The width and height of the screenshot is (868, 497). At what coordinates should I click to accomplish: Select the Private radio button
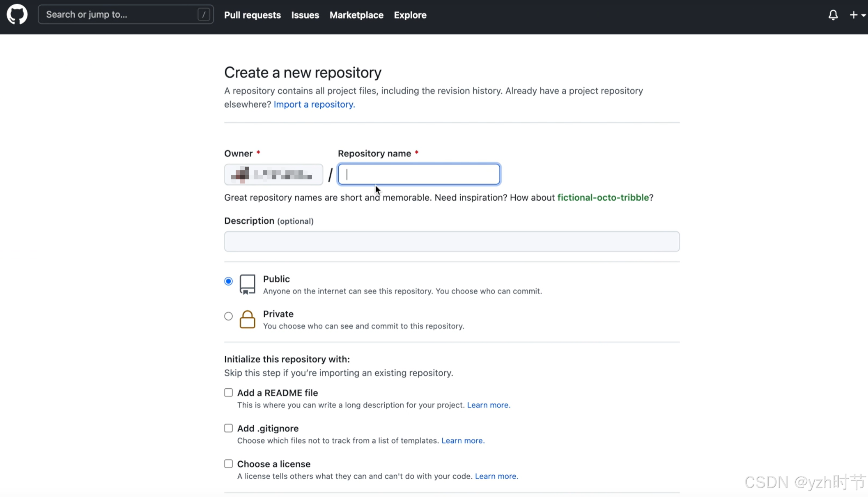tap(228, 316)
